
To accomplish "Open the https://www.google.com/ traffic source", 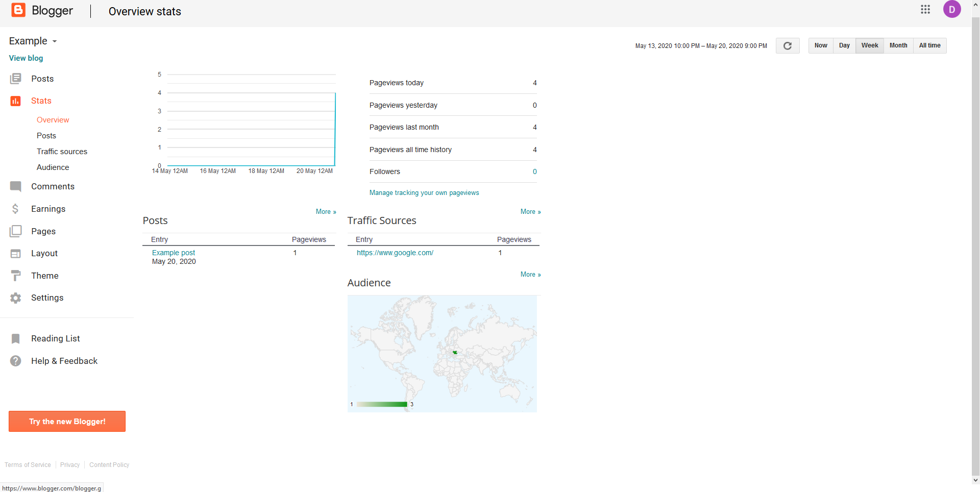I will (395, 253).
